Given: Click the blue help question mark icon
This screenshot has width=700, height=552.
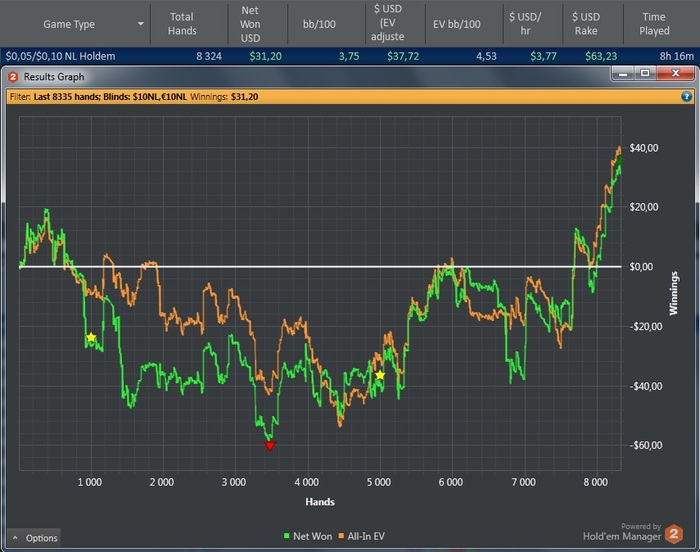Looking at the screenshot, I should click(686, 96).
